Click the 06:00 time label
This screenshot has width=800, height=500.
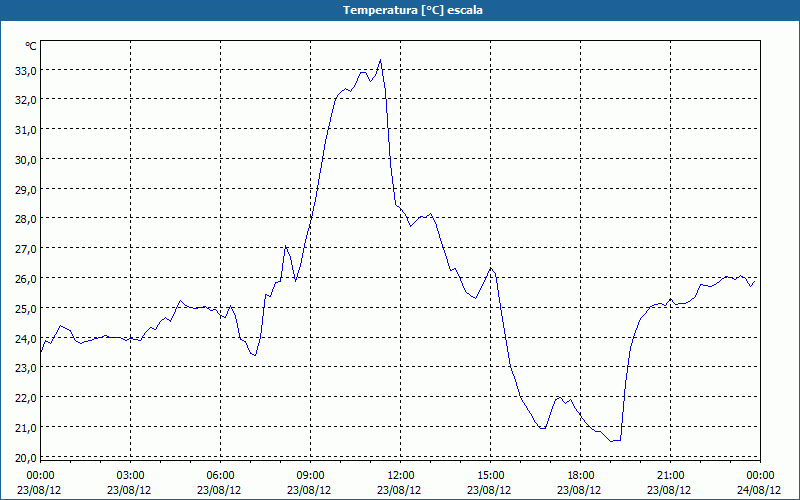click(220, 476)
